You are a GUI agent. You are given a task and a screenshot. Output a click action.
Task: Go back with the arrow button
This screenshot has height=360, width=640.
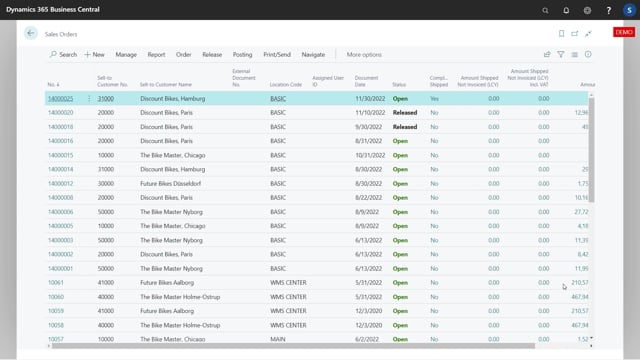pos(31,33)
